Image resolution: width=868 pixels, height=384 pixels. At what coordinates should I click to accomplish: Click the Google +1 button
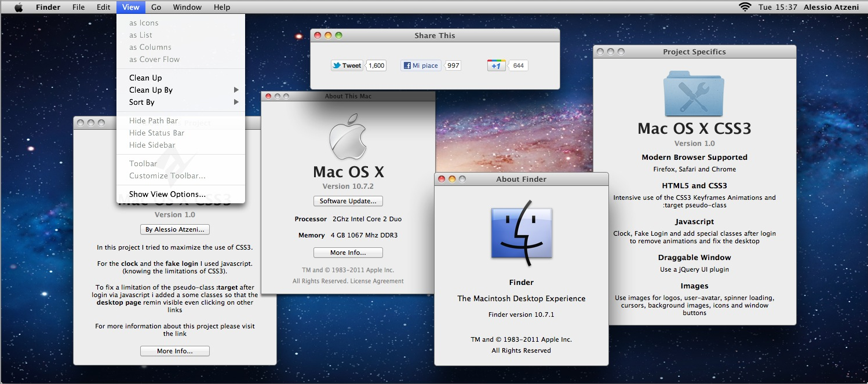pyautogui.click(x=496, y=65)
